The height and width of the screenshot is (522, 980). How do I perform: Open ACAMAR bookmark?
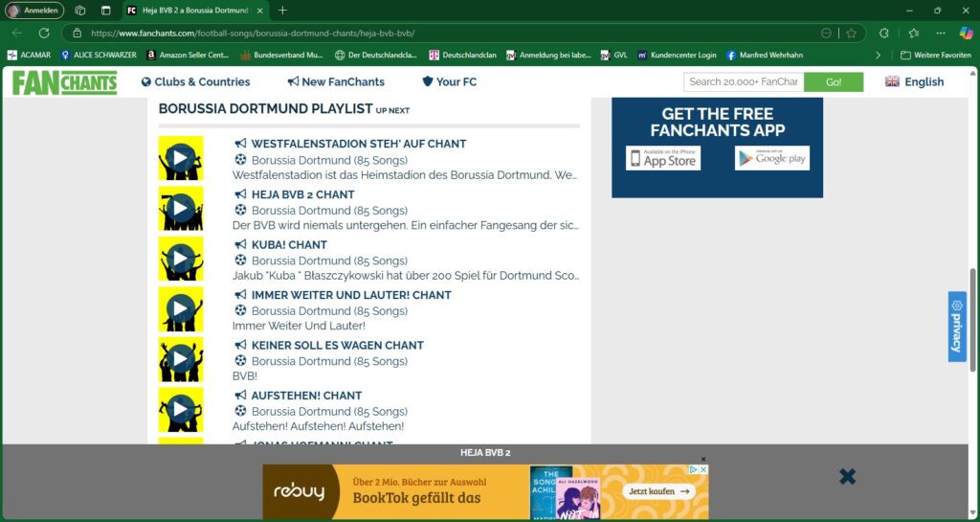tap(29, 55)
